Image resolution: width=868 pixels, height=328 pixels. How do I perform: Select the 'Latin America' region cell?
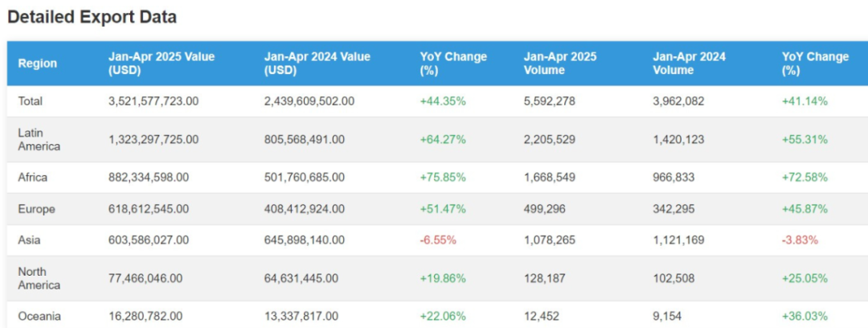coord(40,139)
